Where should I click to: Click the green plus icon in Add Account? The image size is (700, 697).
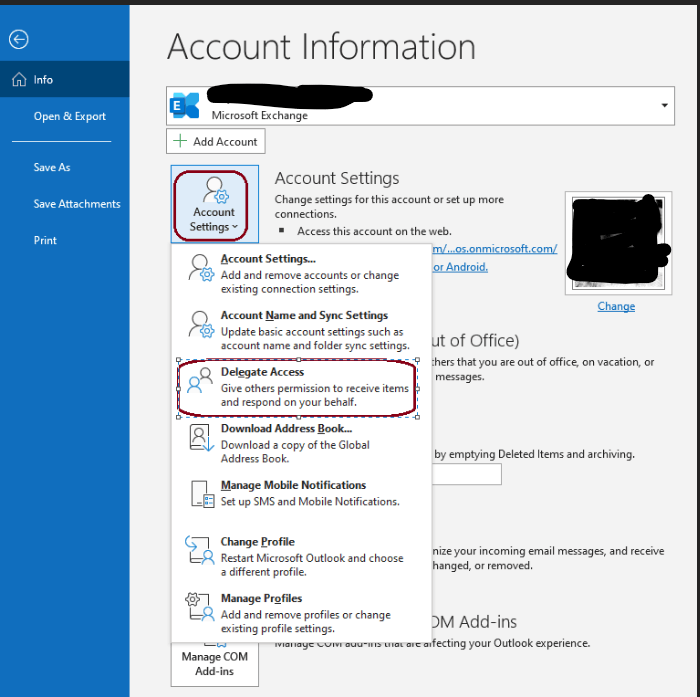pyautogui.click(x=180, y=141)
